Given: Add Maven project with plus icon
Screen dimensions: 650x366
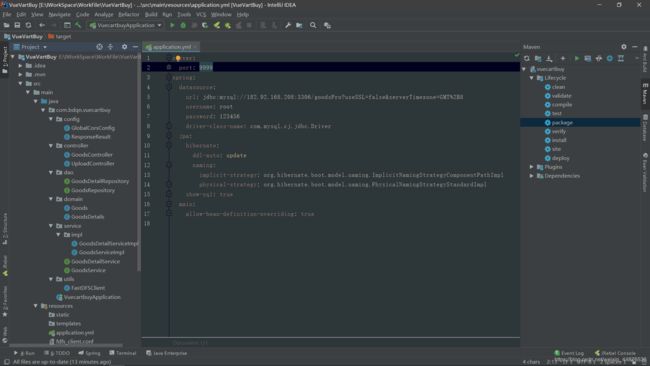Looking at the screenshot, I should coord(563,58).
